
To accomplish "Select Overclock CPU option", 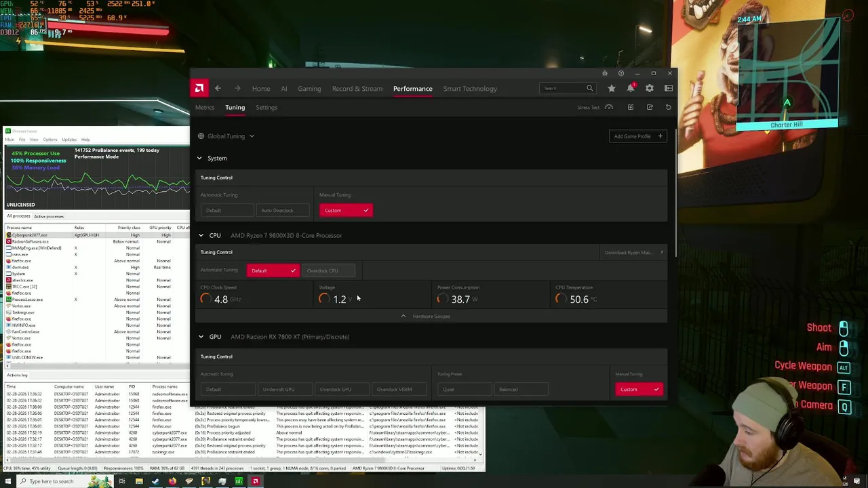I will [328, 270].
